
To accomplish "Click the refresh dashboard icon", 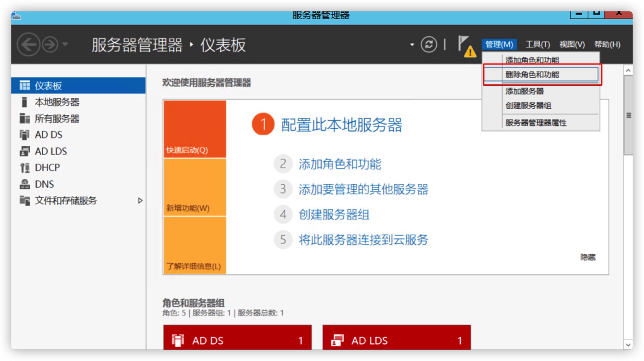I will (429, 45).
